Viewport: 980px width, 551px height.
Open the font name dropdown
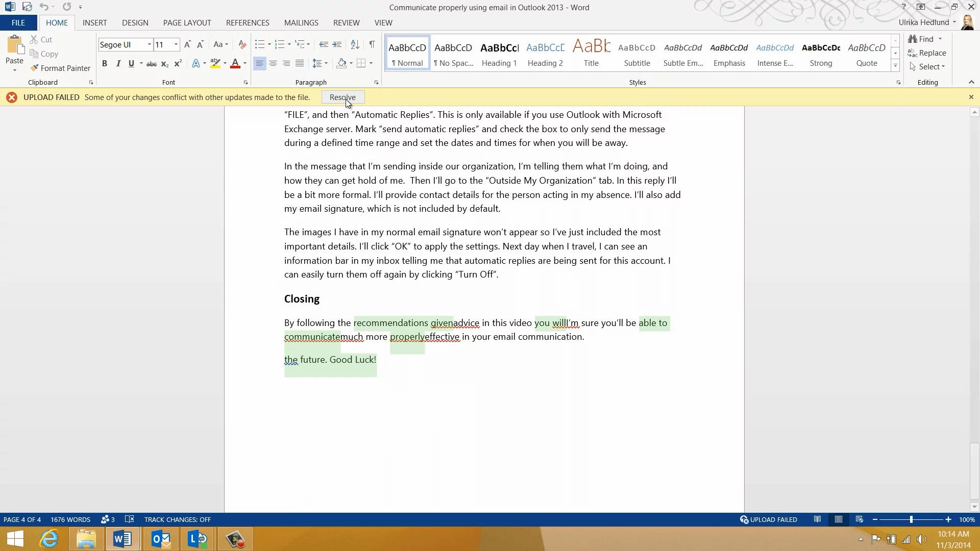[x=149, y=45]
